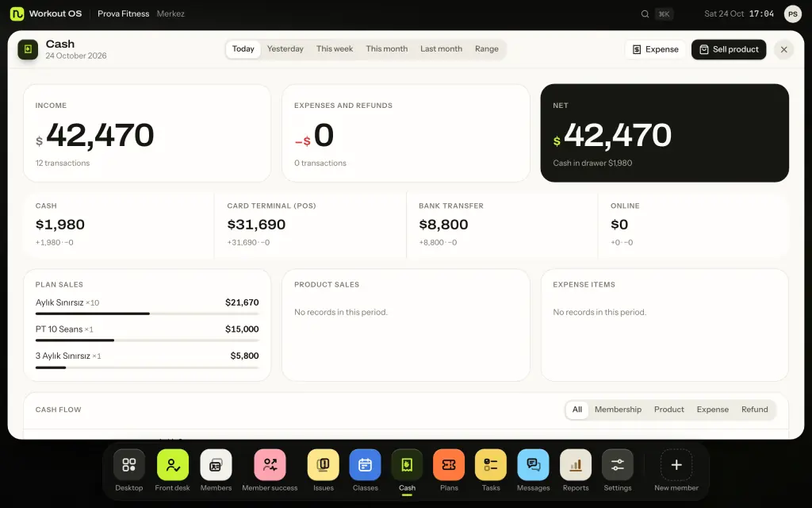Click the Income card showing 42,470

(x=147, y=133)
